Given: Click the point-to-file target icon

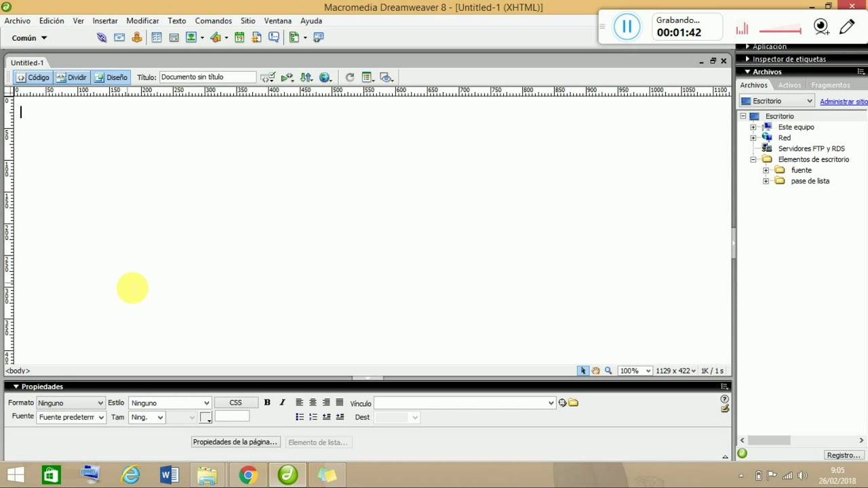Looking at the screenshot, I should (562, 403).
